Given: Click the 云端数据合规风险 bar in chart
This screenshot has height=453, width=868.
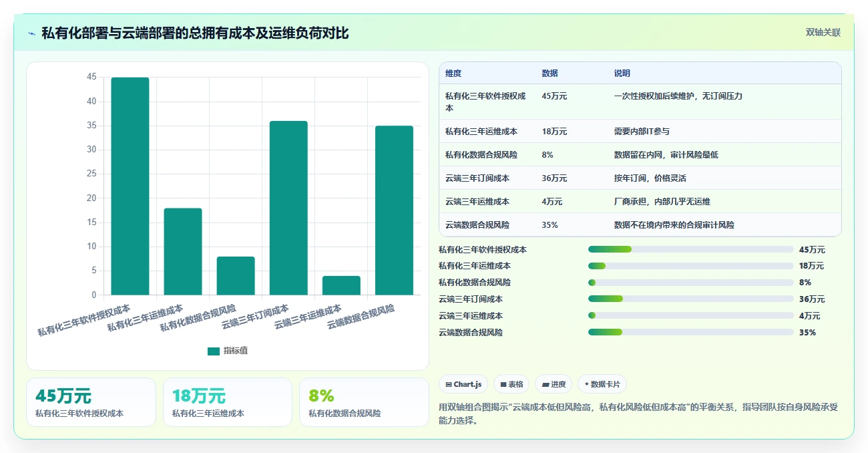Looking at the screenshot, I should tap(394, 210).
